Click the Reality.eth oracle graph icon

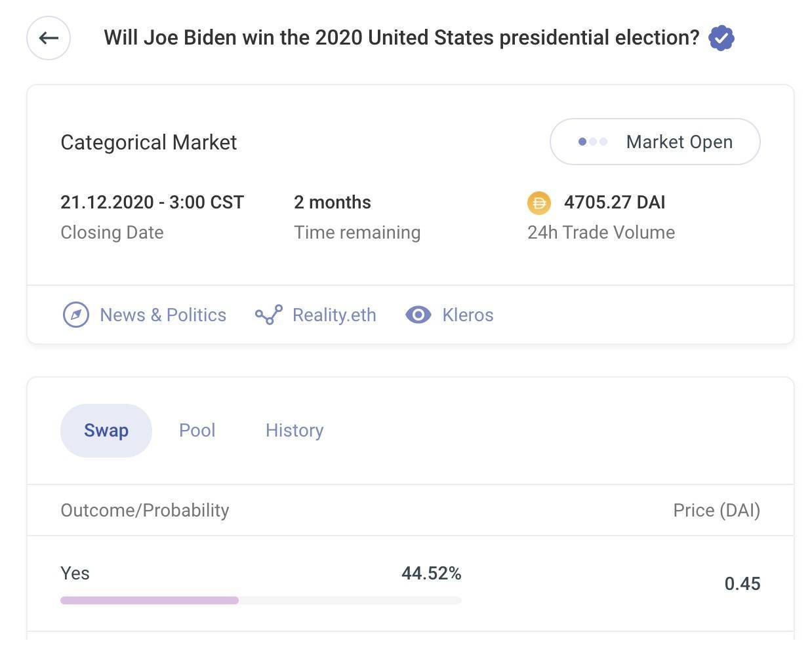click(x=269, y=315)
